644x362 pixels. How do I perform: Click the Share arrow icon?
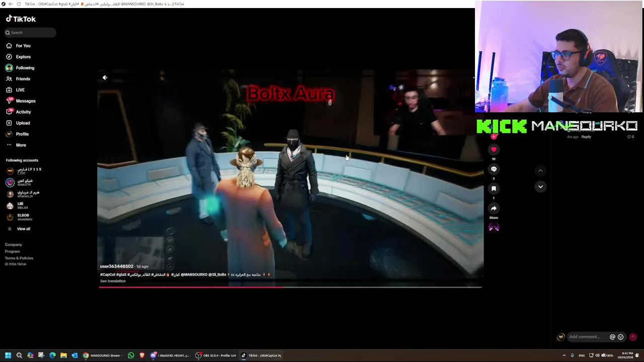click(x=494, y=208)
